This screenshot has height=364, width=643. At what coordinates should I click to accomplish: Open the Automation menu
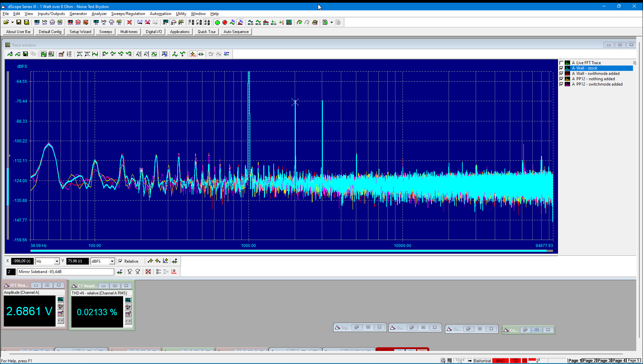(161, 14)
